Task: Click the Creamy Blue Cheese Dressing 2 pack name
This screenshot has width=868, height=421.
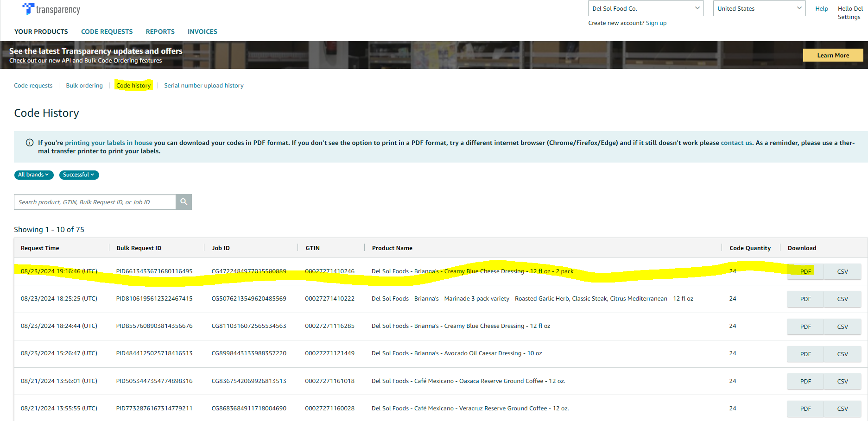Action: coord(472,271)
